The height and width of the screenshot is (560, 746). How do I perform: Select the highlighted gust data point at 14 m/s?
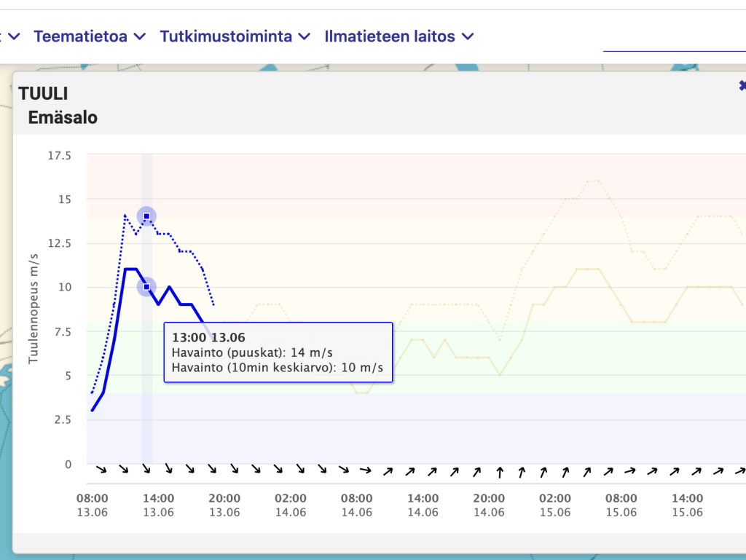tap(146, 216)
